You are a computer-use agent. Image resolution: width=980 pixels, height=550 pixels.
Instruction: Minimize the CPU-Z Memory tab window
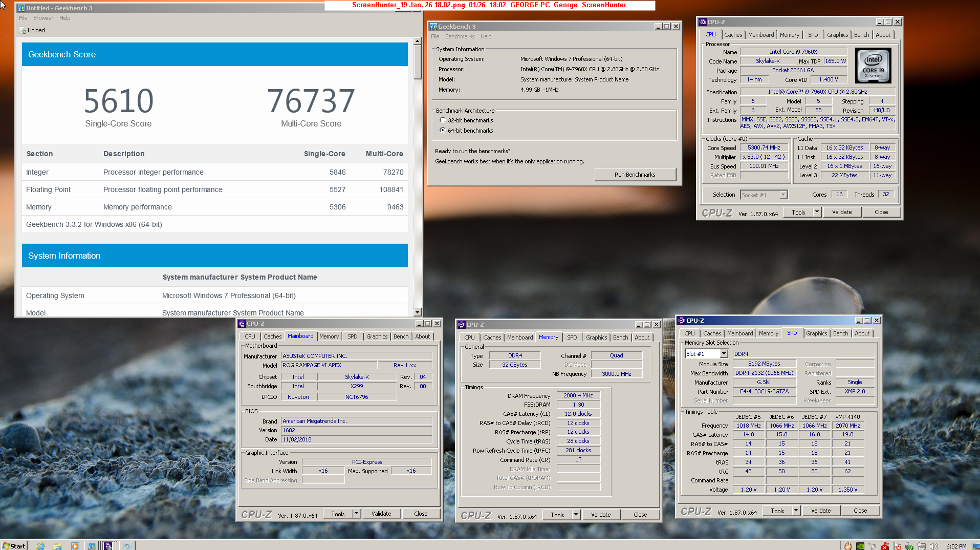pyautogui.click(x=638, y=325)
